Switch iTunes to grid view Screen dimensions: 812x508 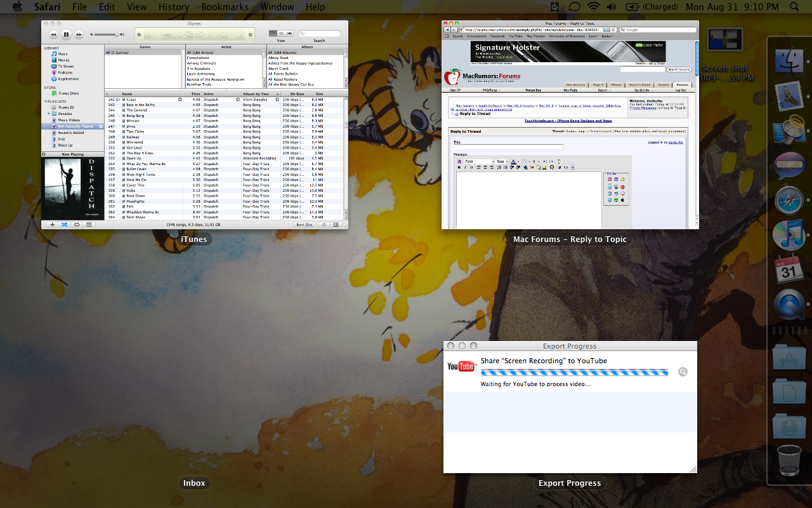(281, 33)
